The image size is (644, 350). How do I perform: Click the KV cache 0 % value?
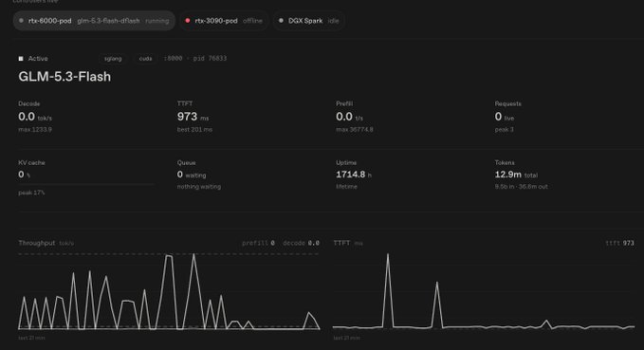point(24,175)
